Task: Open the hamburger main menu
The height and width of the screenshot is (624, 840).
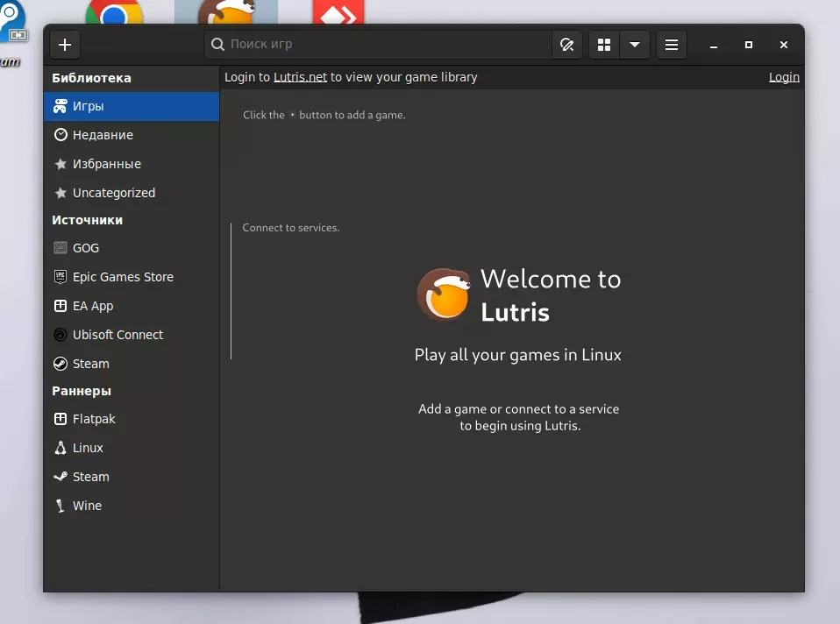Action: pos(672,45)
